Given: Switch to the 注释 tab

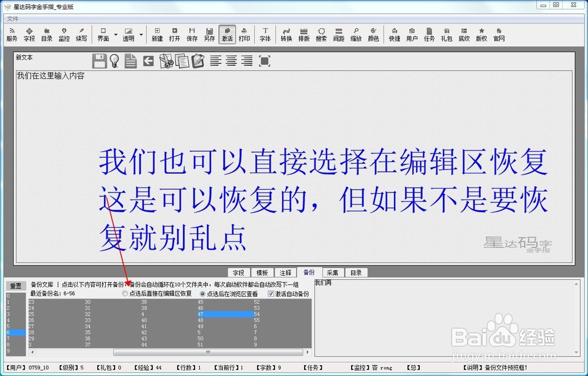Looking at the screenshot, I should tap(285, 273).
